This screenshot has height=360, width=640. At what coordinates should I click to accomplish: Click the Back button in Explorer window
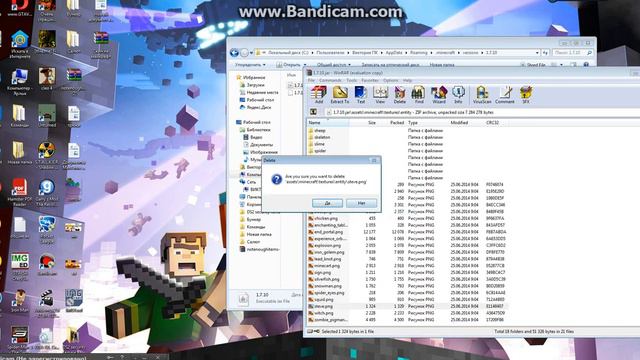[x=234, y=53]
